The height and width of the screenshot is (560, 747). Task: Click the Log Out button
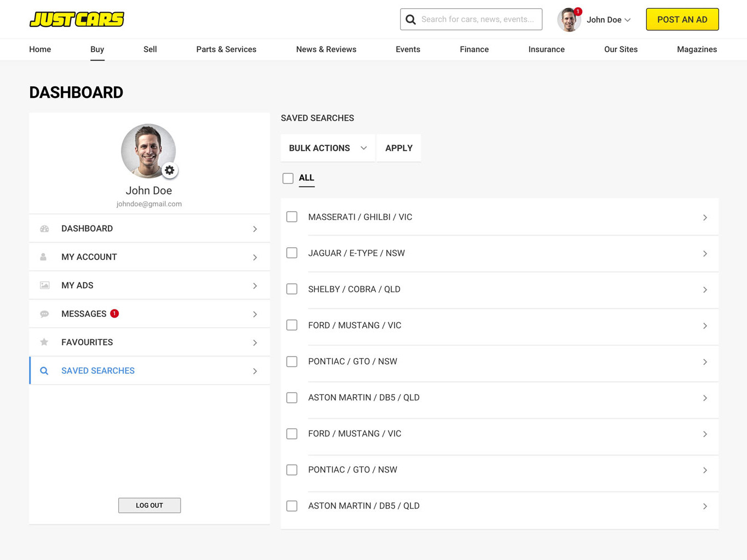(x=149, y=505)
